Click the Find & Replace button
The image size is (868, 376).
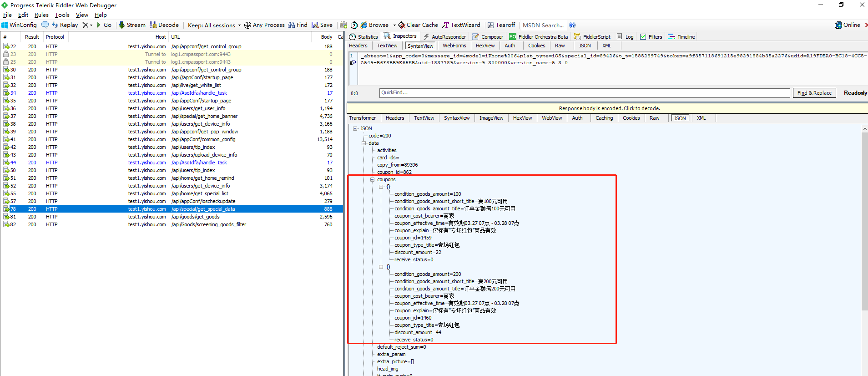click(x=814, y=93)
